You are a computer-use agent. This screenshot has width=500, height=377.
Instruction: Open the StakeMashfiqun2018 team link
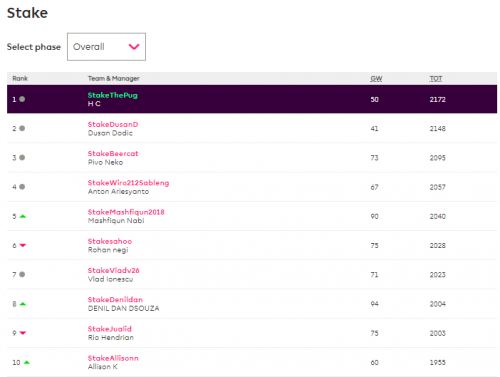pyautogui.click(x=126, y=212)
